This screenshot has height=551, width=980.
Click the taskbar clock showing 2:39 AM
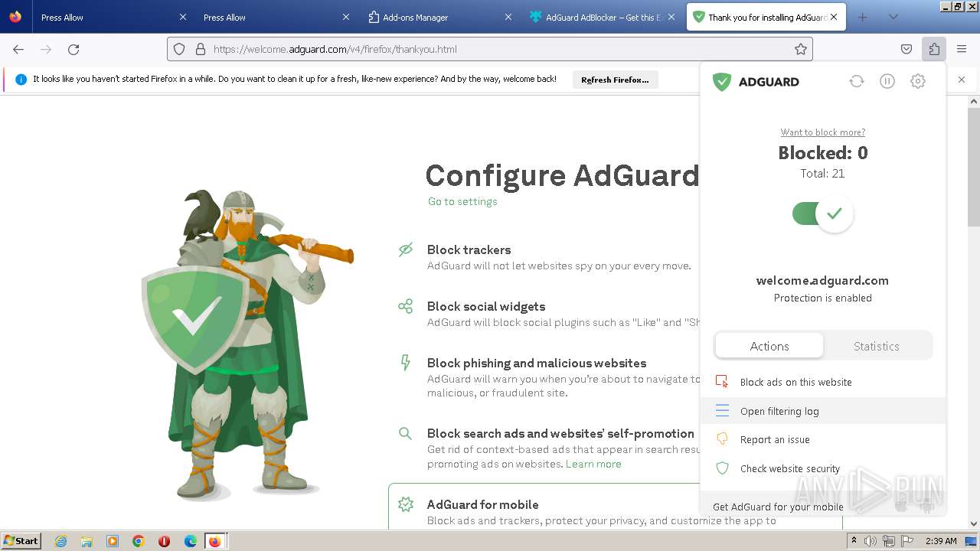tap(941, 541)
